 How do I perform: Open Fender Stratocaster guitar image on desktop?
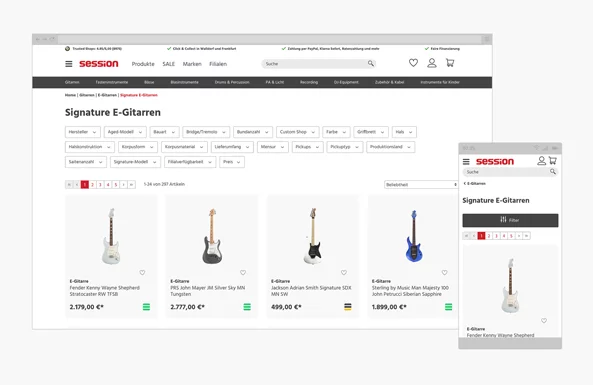pos(111,236)
